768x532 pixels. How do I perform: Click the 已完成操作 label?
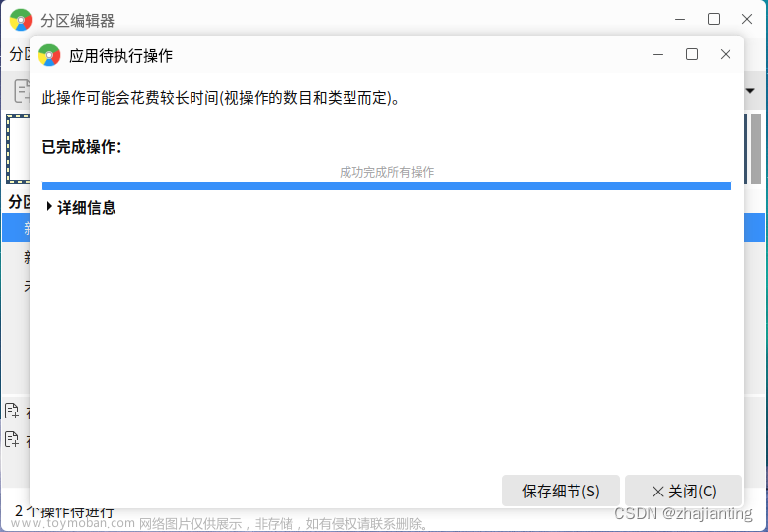pos(82,146)
